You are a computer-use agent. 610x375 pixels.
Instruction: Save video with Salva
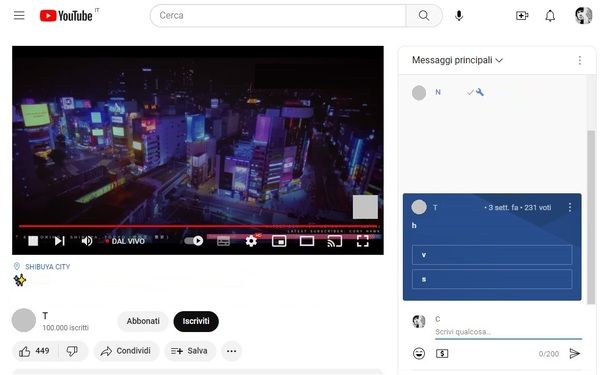189,351
